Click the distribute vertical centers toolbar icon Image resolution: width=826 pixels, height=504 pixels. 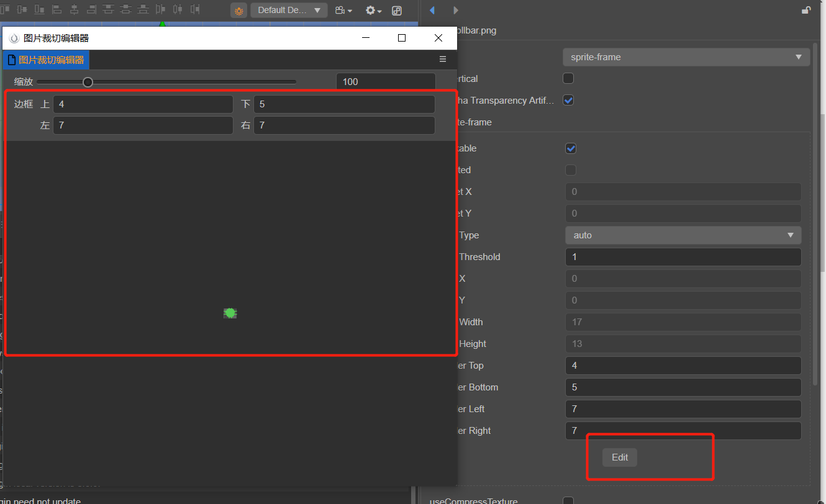126,9
